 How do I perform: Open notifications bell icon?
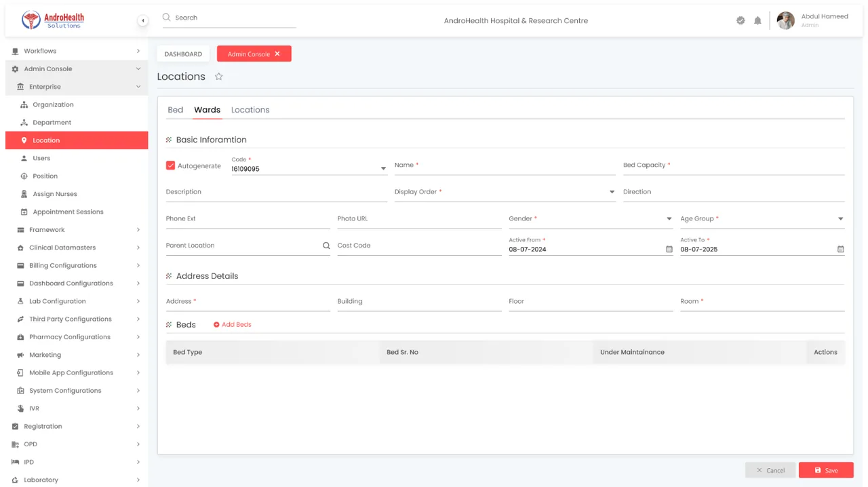click(757, 20)
